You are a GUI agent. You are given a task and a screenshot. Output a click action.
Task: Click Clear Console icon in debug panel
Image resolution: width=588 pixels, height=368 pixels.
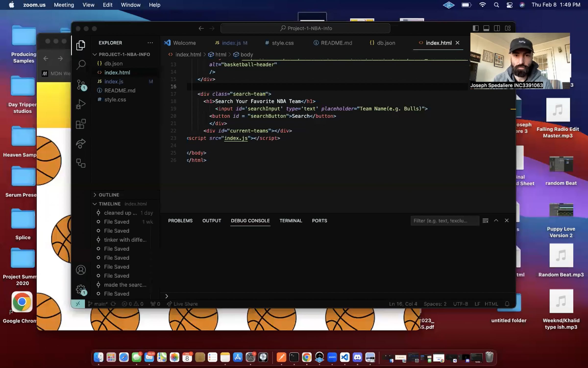click(x=485, y=221)
